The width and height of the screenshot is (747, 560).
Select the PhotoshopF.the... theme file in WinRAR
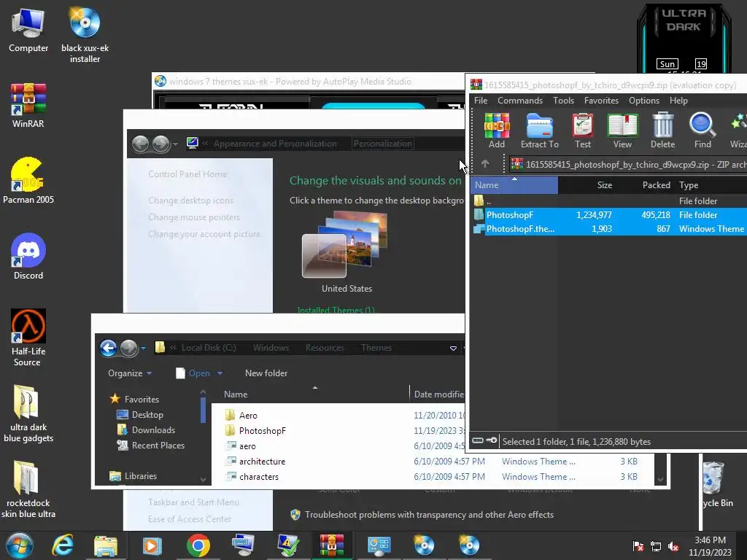tap(610, 228)
